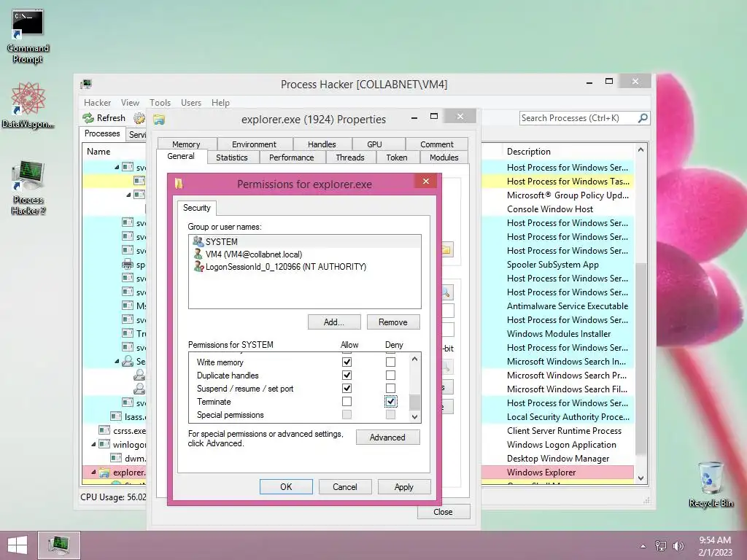
Task: Click Close in explorer.exe Properties
Action: tap(443, 511)
